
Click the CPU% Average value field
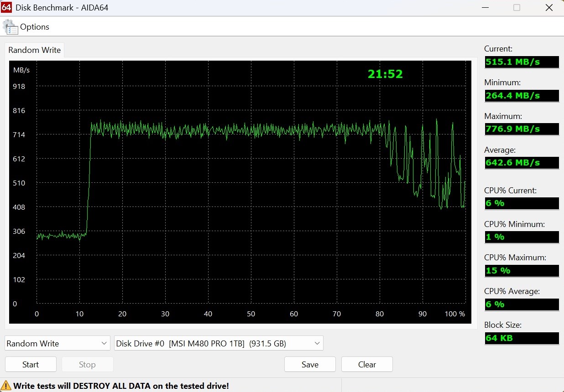(522, 304)
